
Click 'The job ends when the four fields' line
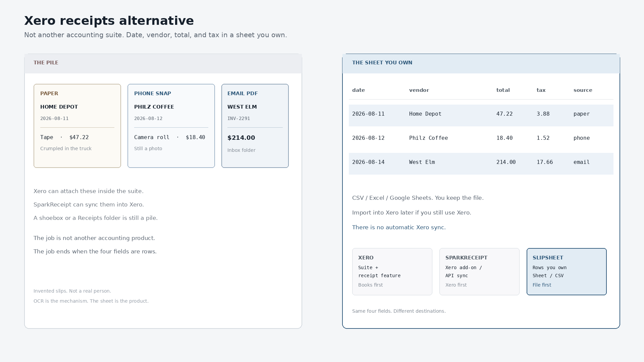95,251
